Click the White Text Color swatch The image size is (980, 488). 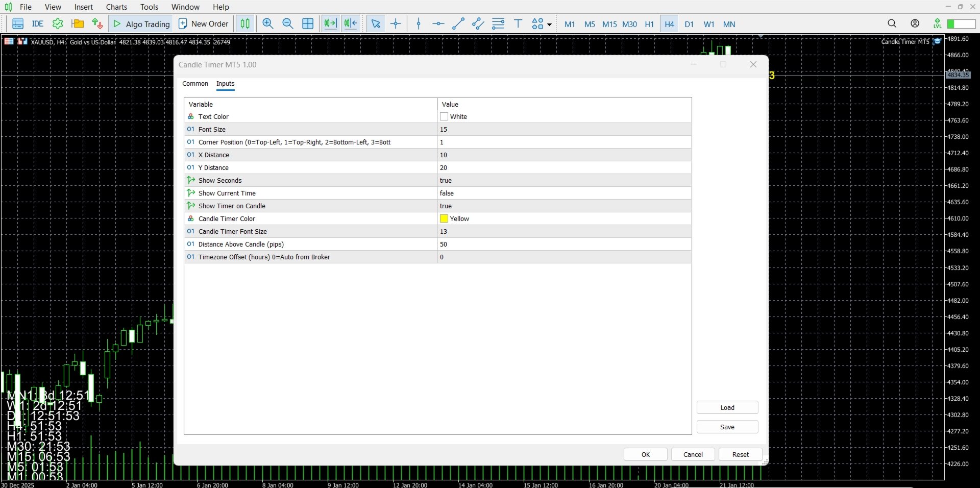coord(444,116)
